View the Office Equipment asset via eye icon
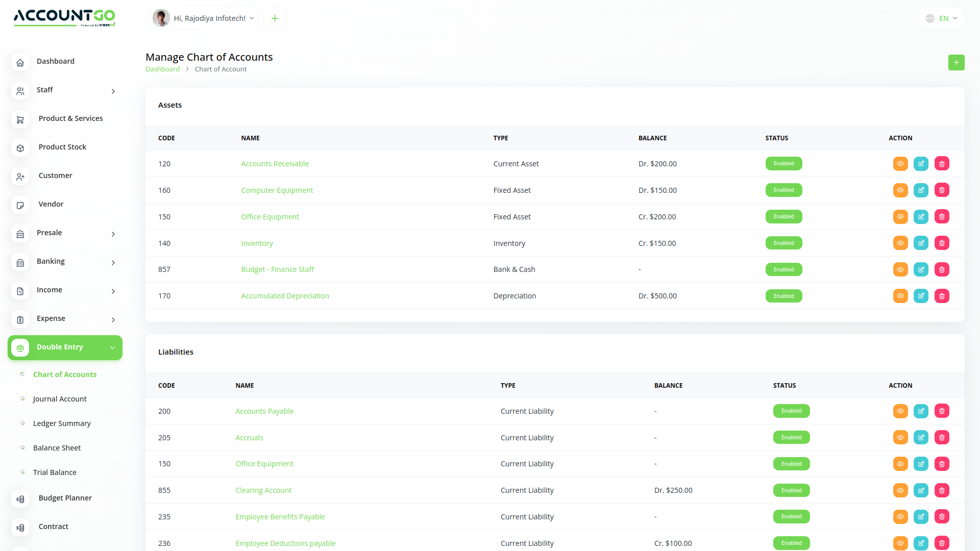 pos(900,217)
